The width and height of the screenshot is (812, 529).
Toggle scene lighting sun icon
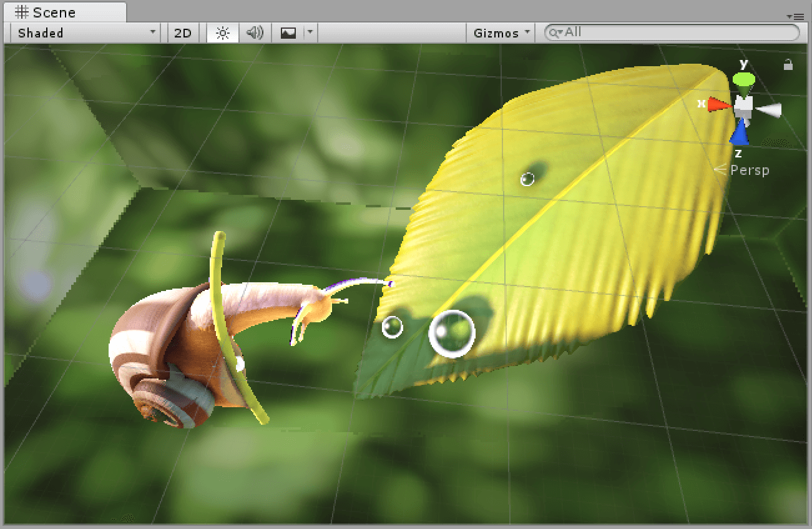pyautogui.click(x=223, y=33)
